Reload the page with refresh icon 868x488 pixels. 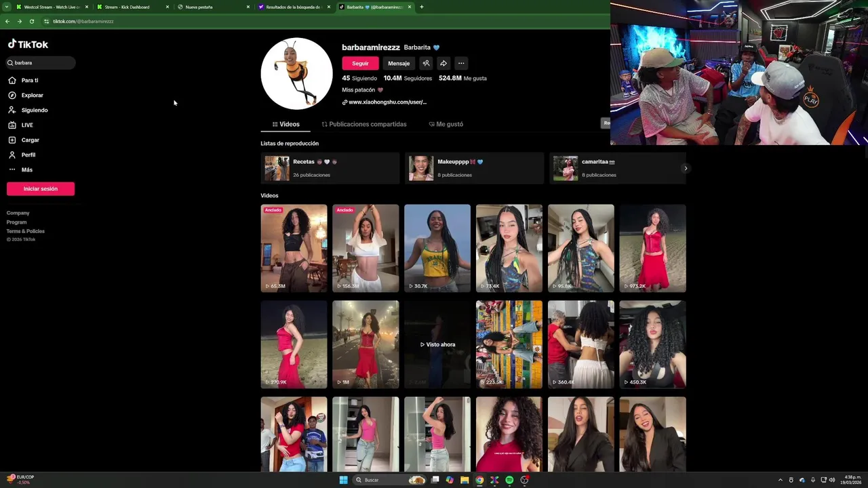coord(32,22)
